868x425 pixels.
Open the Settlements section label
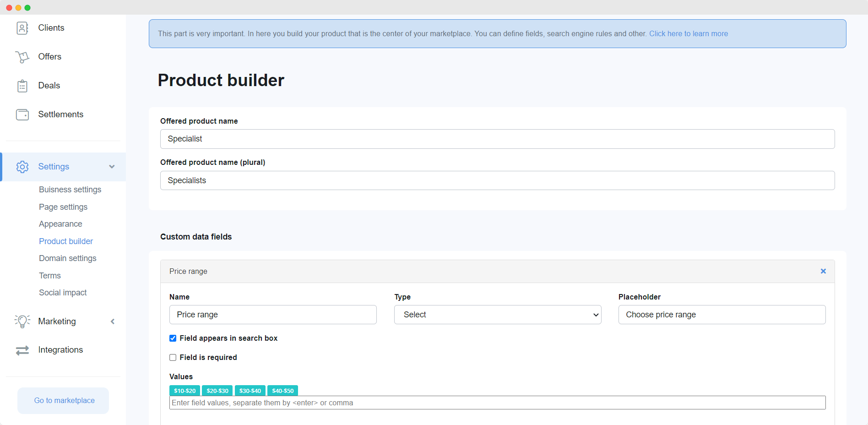(x=61, y=114)
